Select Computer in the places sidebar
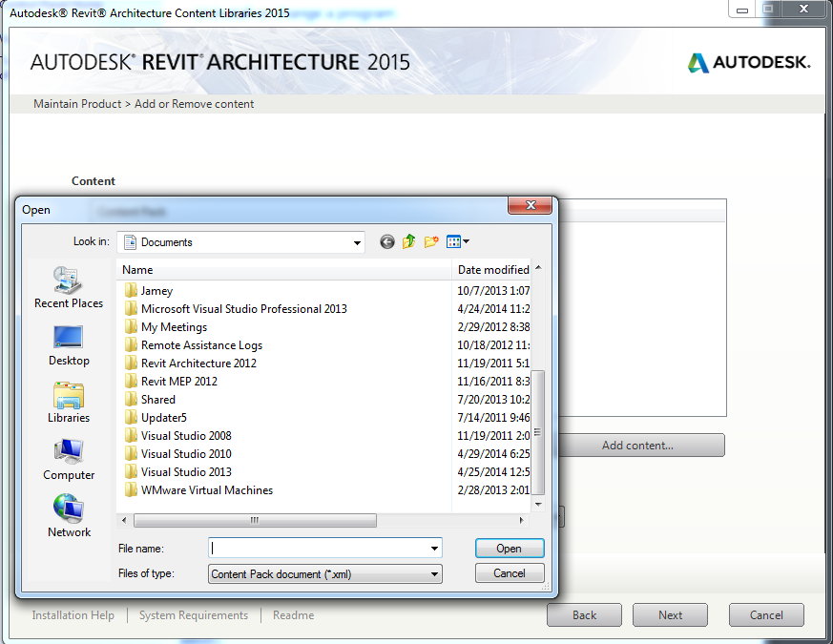This screenshot has height=644, width=833. (69, 459)
